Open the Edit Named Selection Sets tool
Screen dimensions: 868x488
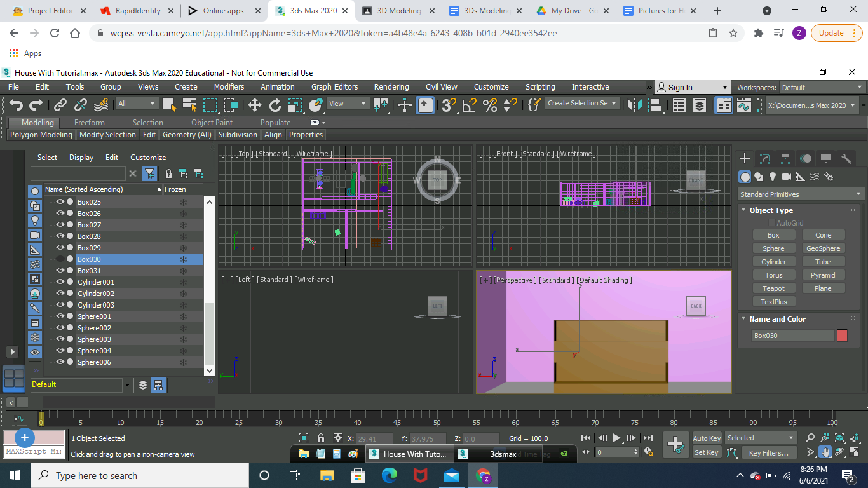[x=534, y=105]
